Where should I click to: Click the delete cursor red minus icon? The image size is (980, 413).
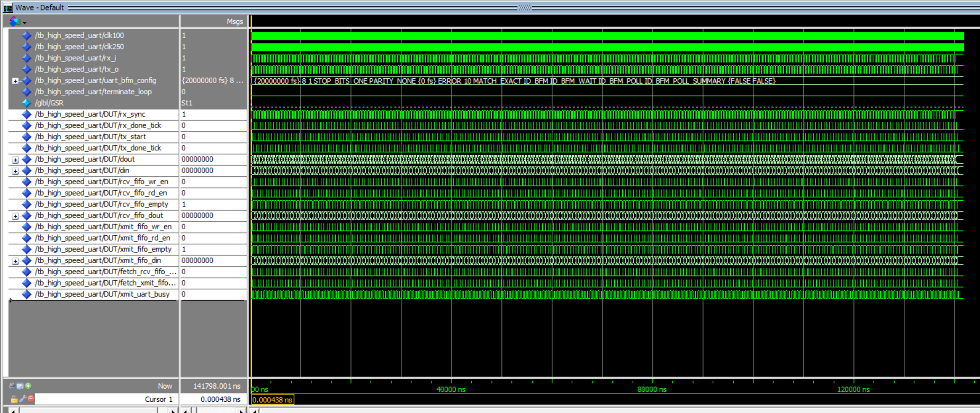pyautogui.click(x=31, y=399)
